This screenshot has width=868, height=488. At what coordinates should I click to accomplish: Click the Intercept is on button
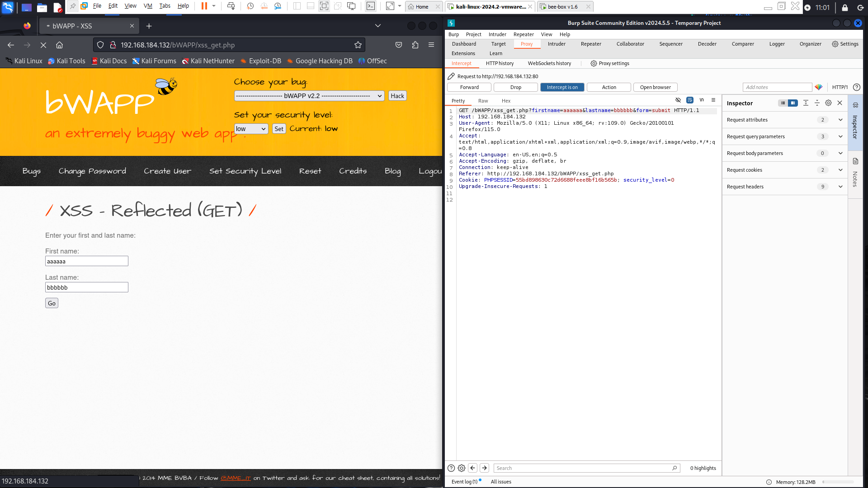click(562, 87)
